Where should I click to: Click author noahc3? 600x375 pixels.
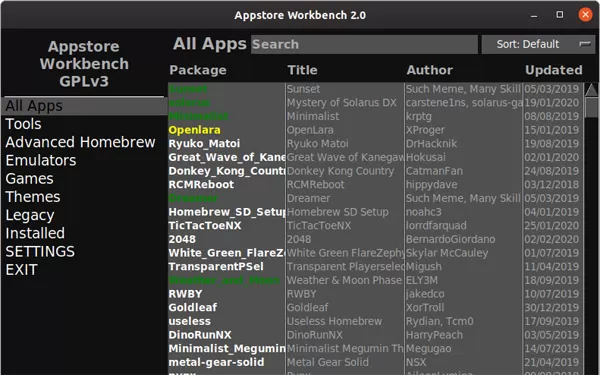point(424,212)
